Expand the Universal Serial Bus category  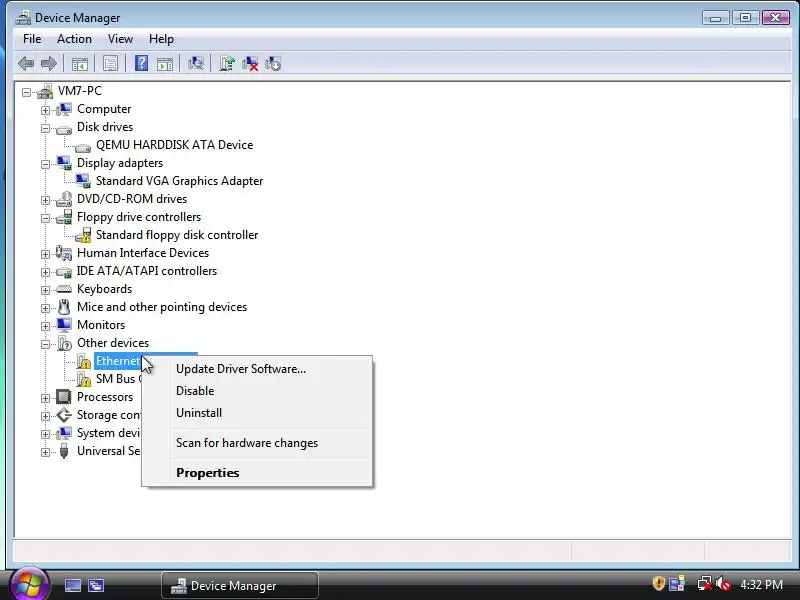click(x=45, y=452)
